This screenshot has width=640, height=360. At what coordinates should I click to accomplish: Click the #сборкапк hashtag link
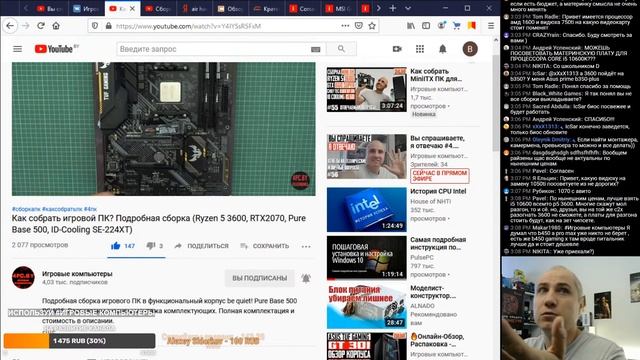(26, 209)
